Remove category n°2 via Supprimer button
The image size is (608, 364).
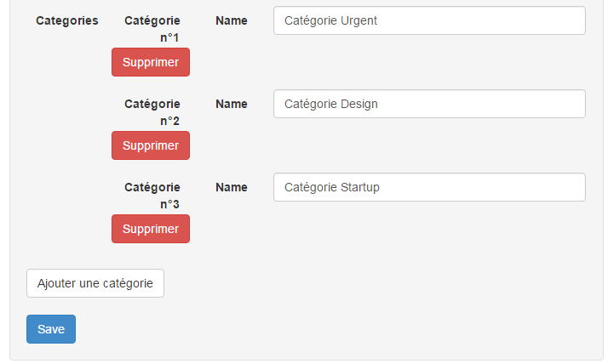[x=151, y=145]
